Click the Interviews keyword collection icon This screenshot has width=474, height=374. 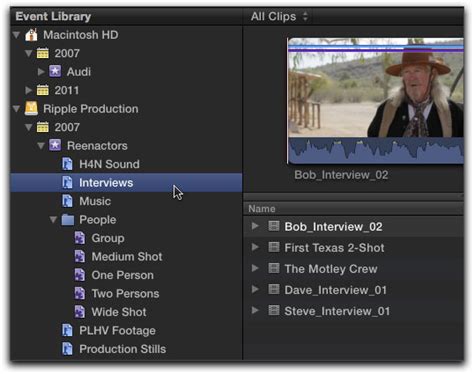click(67, 182)
